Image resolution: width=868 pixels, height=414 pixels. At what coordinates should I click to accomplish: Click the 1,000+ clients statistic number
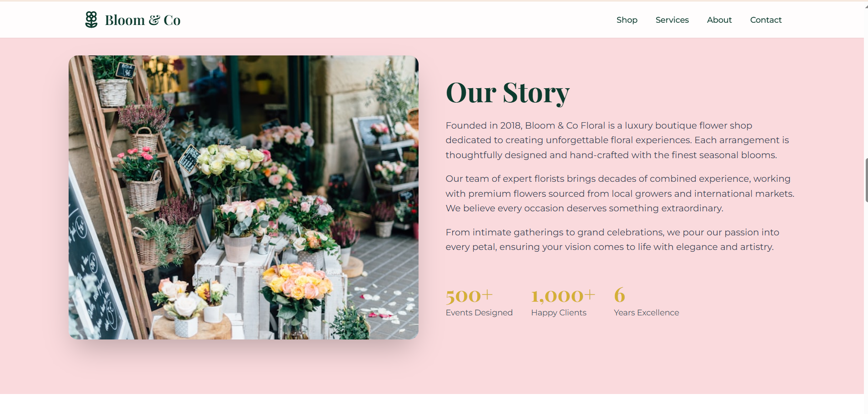tap(563, 296)
